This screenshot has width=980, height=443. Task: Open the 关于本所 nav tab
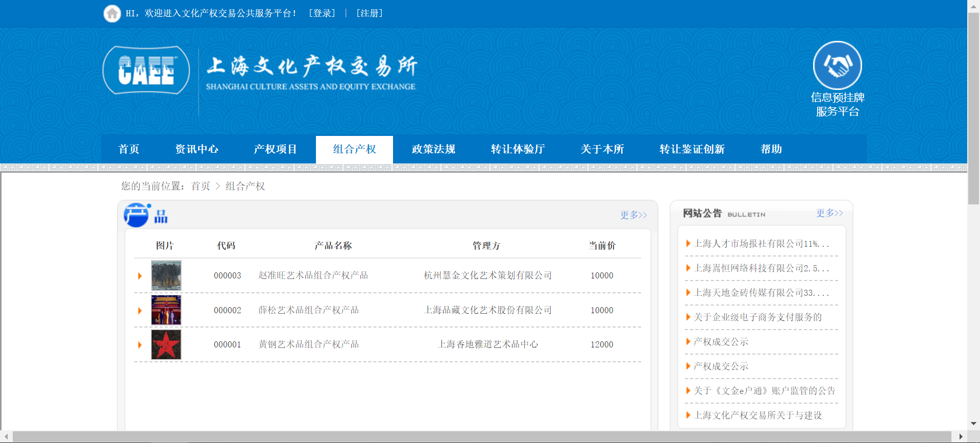(602, 149)
